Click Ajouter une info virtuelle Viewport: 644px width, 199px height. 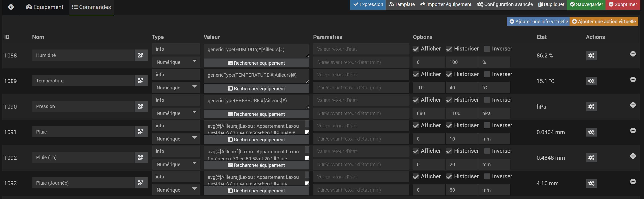pyautogui.click(x=538, y=22)
